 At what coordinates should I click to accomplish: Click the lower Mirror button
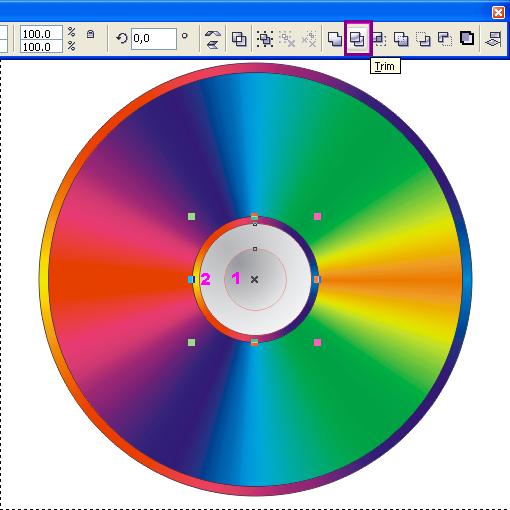(212, 44)
